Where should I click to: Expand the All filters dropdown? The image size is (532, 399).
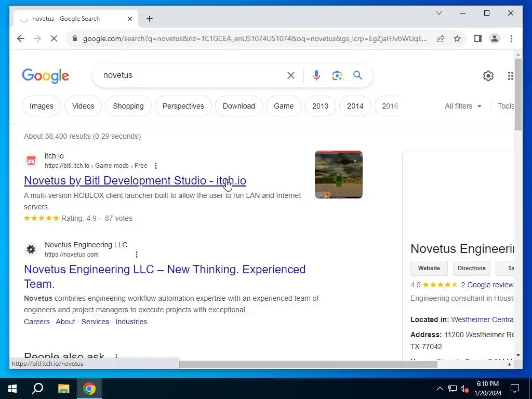[x=463, y=106]
